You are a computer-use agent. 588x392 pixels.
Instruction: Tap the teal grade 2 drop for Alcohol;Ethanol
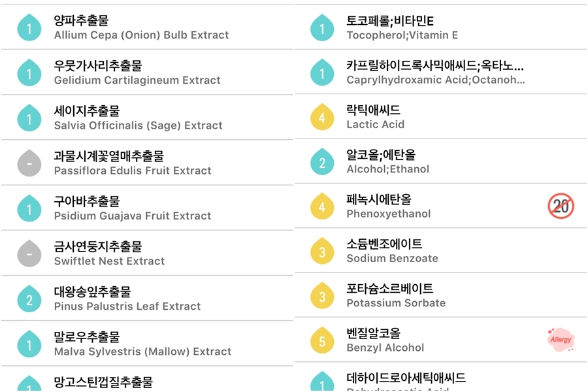tap(322, 161)
